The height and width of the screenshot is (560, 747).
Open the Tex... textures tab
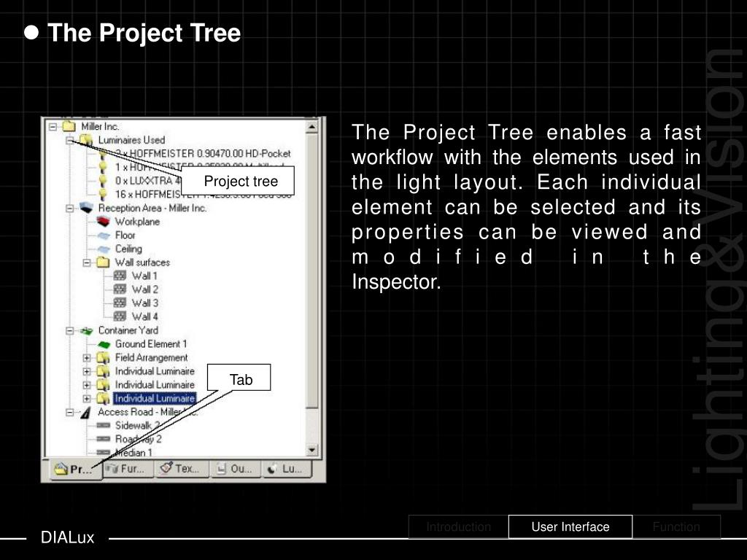(182, 469)
